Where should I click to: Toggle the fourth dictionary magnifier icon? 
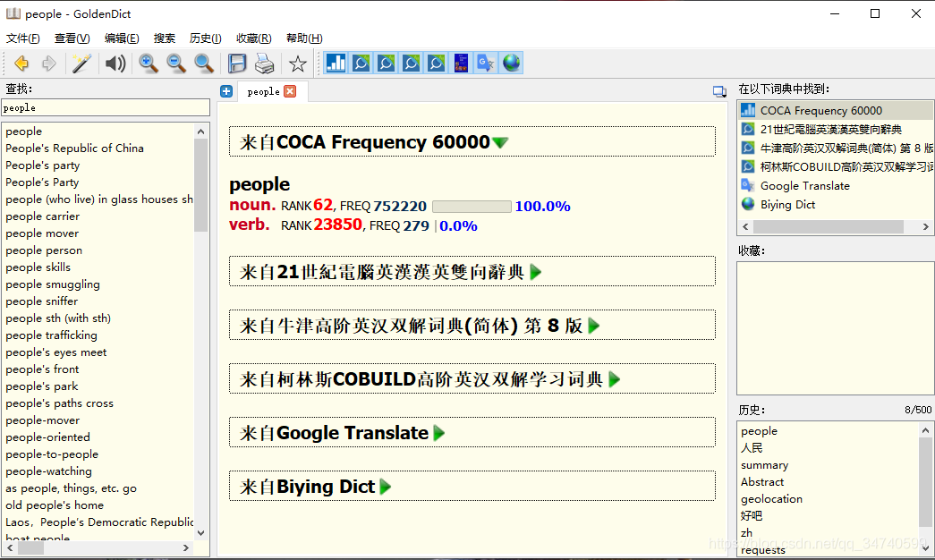411,63
